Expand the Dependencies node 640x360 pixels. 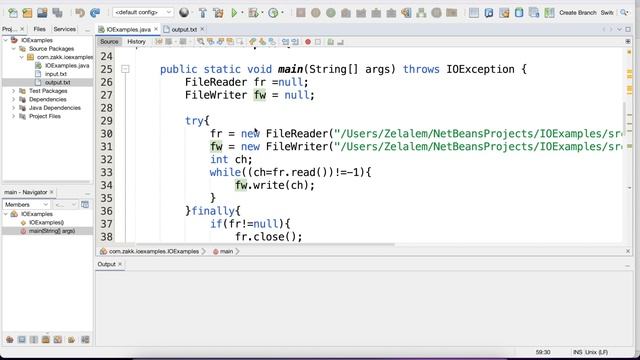13,99
